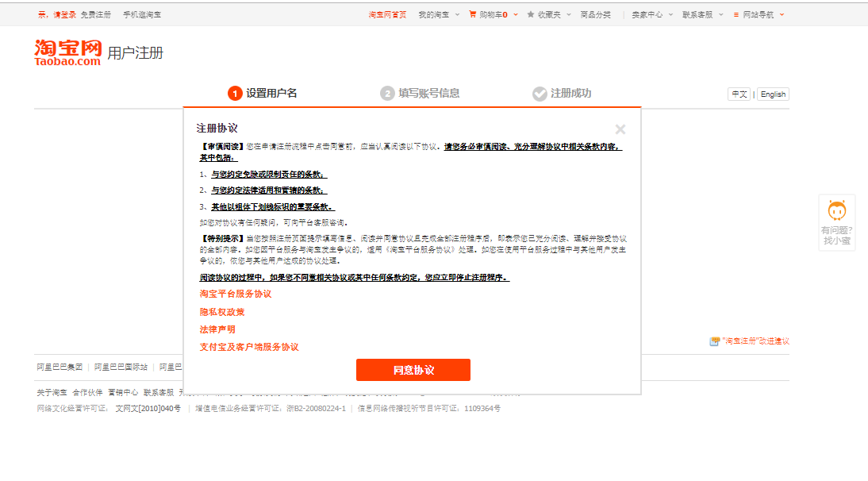Expand the 联系客服 dropdown arrow
Viewport: 868px width, 481px height.
[720, 15]
